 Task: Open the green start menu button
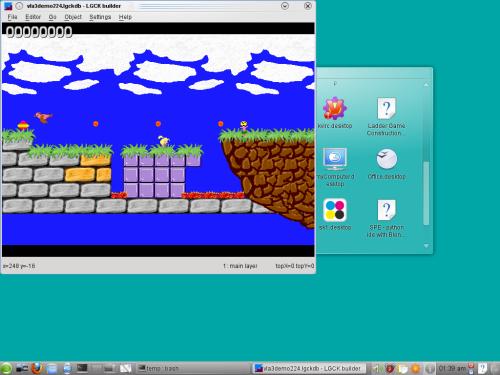[x=6, y=368]
